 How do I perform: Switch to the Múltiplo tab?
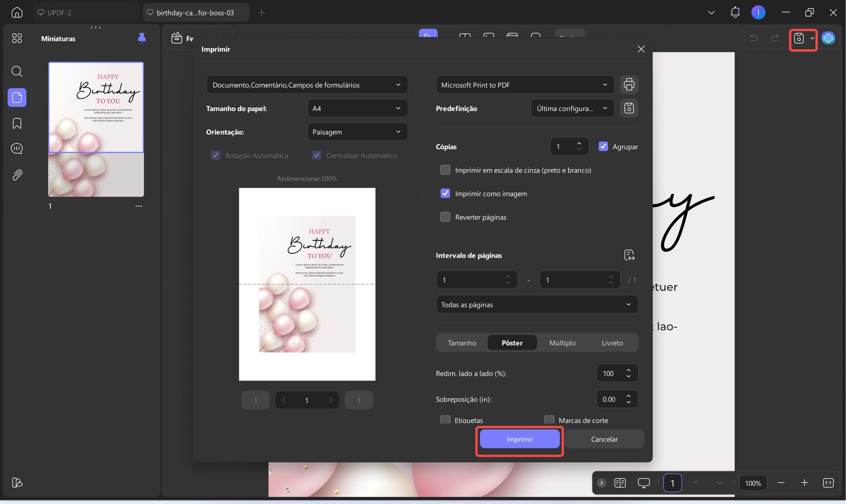click(562, 343)
